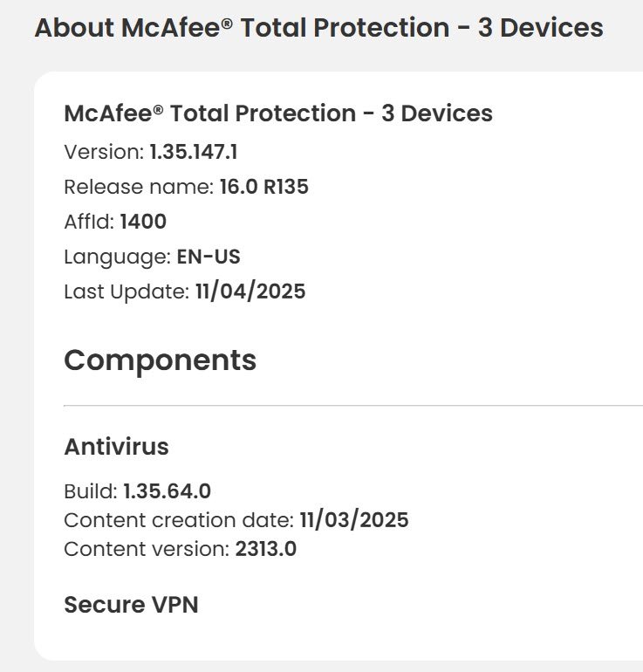Image resolution: width=643 pixels, height=672 pixels.
Task: Click the Release name label
Action: coord(138,187)
